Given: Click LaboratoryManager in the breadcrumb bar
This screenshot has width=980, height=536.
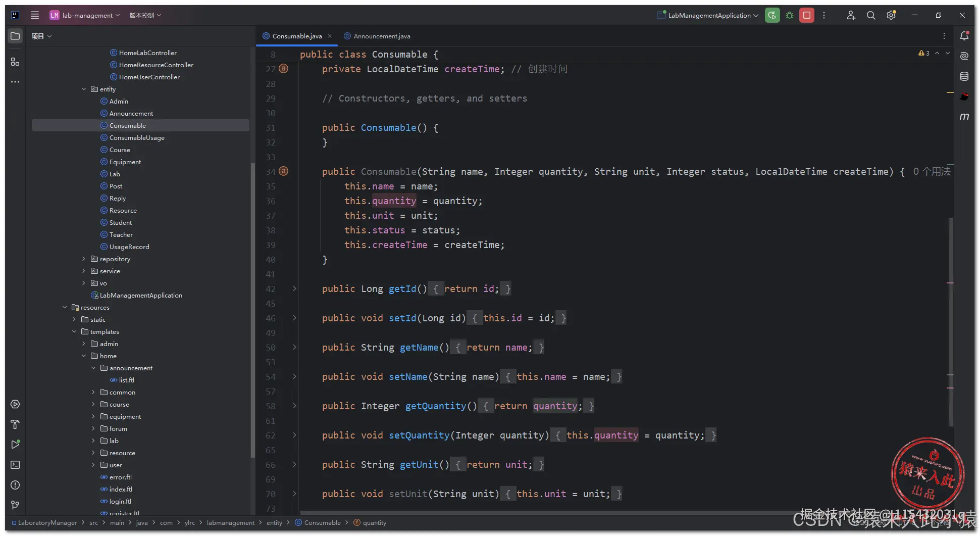Looking at the screenshot, I should (47, 522).
